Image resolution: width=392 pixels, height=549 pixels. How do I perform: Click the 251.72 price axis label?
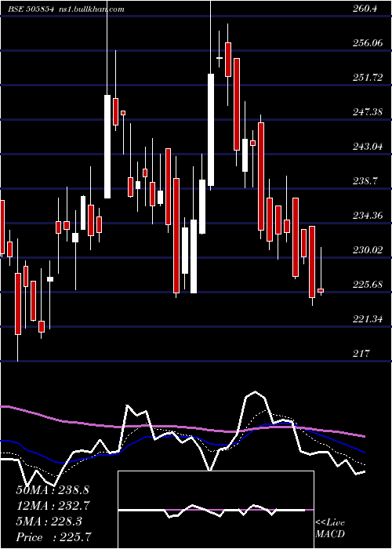pyautogui.click(x=368, y=78)
